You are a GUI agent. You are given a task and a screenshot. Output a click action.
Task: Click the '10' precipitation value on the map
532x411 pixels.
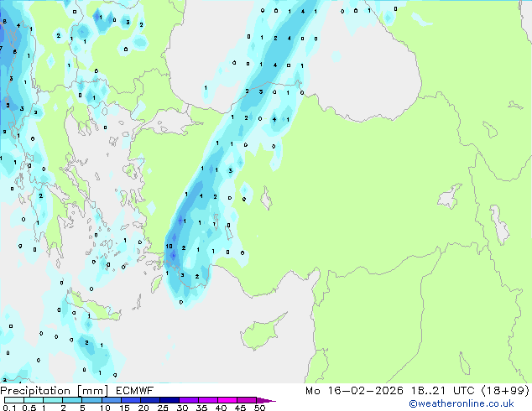169,247
